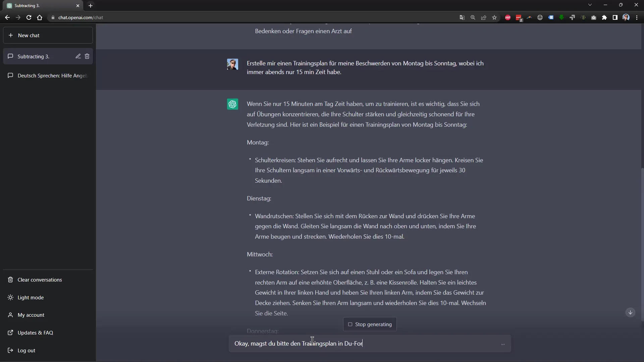Click the ChatGPT logo icon
Image resolution: width=644 pixels, height=362 pixels.
pos(233,104)
